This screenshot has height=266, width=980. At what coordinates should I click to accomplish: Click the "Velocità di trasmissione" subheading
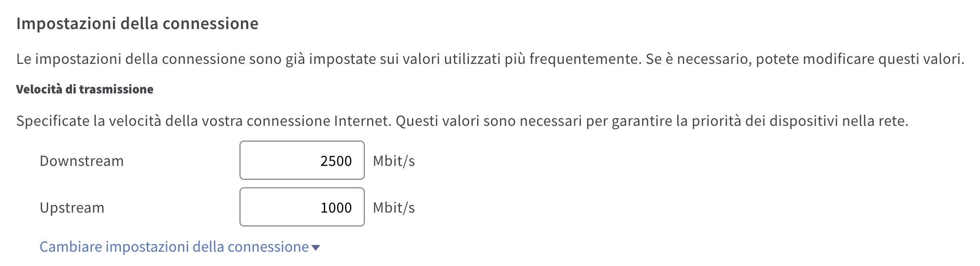(x=85, y=90)
